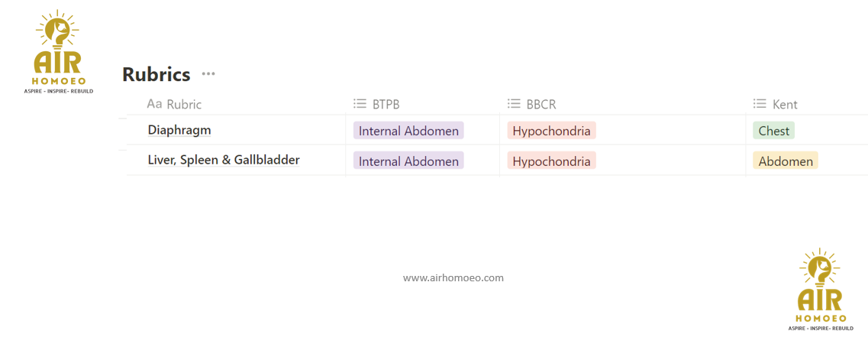Select the green Chest tag

(x=773, y=131)
